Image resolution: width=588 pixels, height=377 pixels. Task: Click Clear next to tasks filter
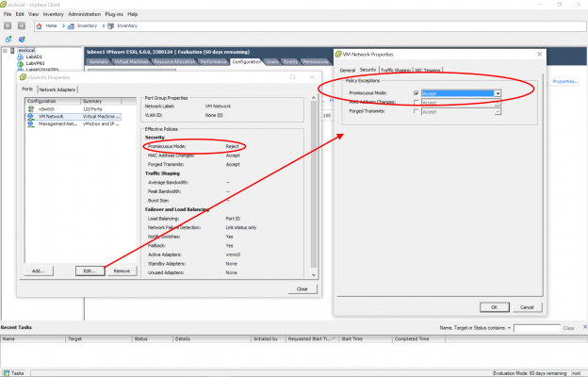coord(569,328)
